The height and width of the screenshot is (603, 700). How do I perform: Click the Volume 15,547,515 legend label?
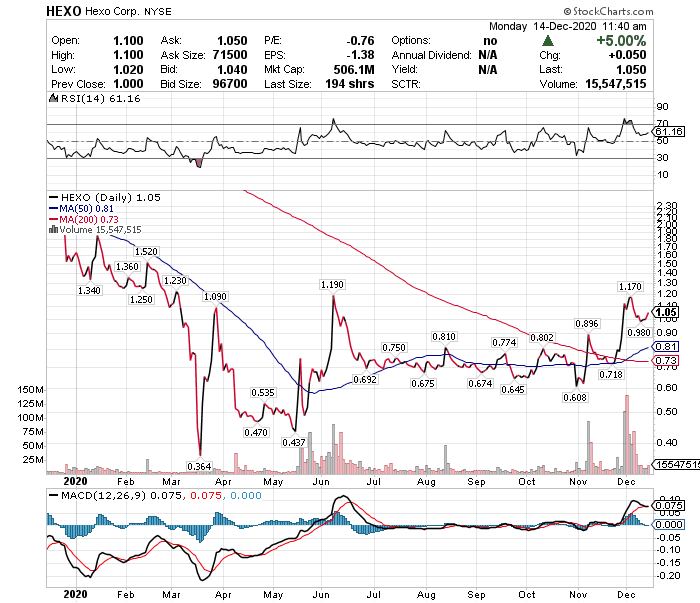100,229
